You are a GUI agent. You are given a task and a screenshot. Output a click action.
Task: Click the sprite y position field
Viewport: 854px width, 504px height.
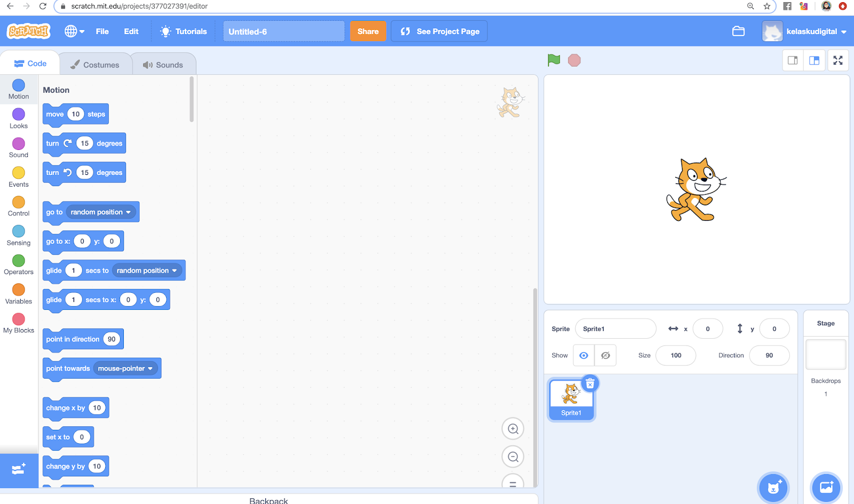click(x=774, y=329)
